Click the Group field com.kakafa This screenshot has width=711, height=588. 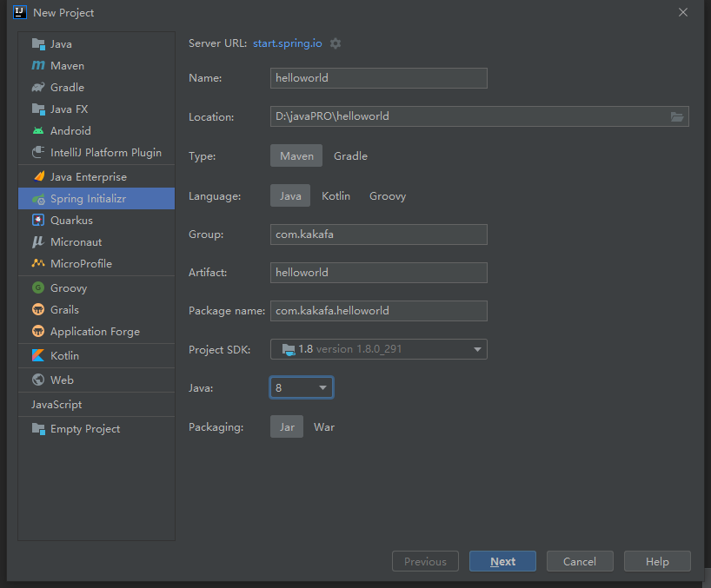pos(379,235)
